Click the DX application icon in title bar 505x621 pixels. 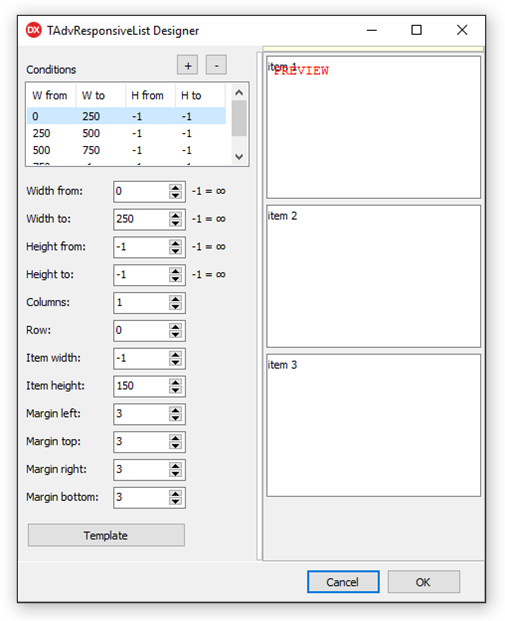(34, 30)
